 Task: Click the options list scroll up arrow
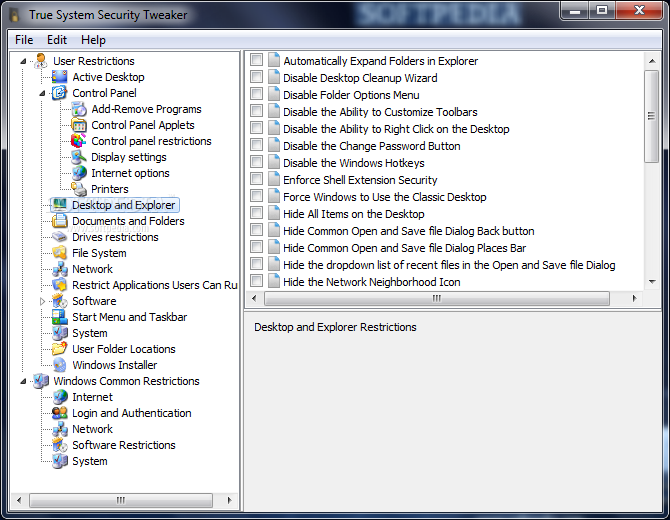point(652,61)
